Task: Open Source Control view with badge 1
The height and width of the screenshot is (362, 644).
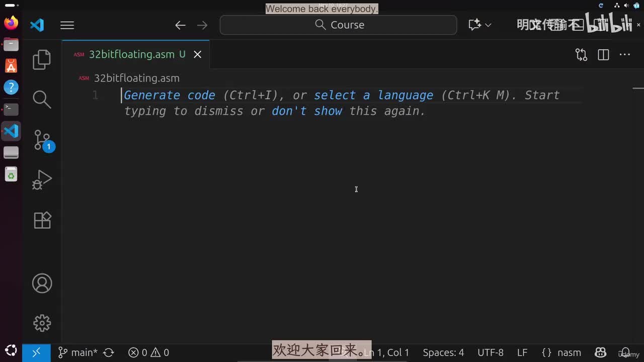Action: pyautogui.click(x=43, y=140)
